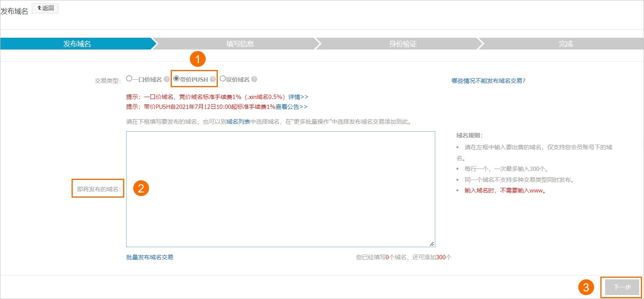Open the 批量发布域名交易 link
This screenshot has width=644, height=299.
pyautogui.click(x=149, y=257)
